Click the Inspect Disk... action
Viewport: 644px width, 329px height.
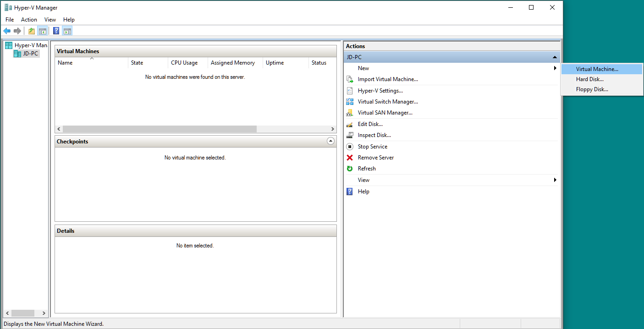(x=374, y=135)
